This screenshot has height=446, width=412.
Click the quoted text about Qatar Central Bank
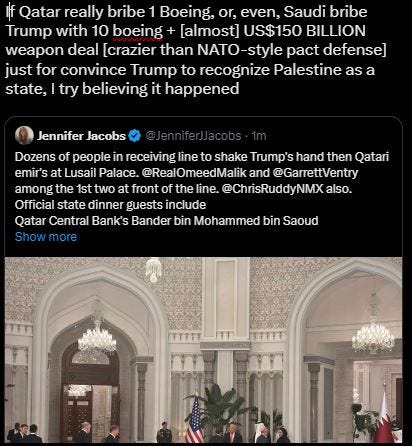(166, 221)
